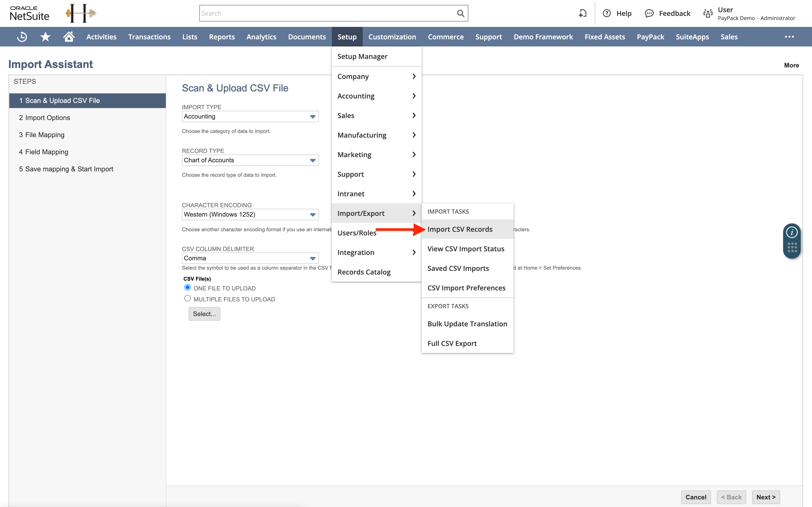Open Help using the question mark icon

[x=607, y=13]
